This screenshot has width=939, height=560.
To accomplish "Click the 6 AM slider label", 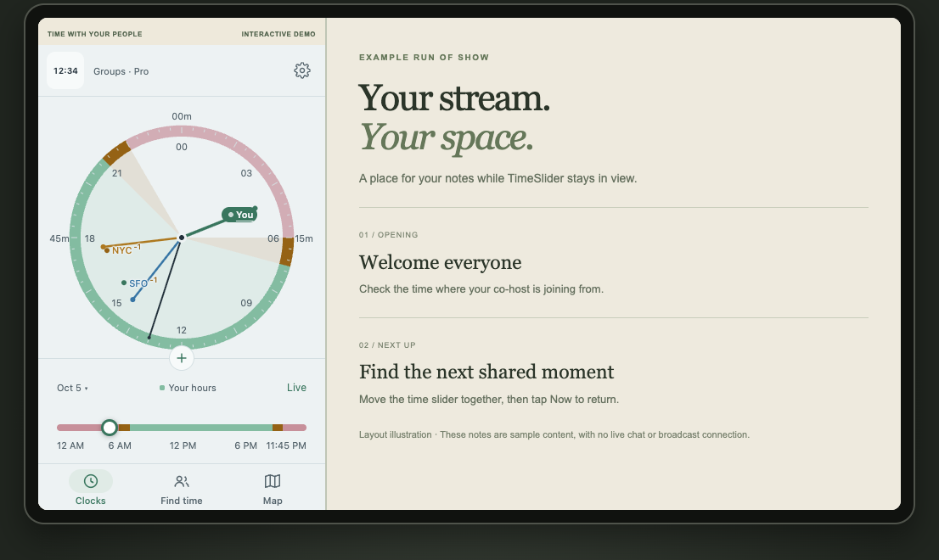I will click(120, 445).
